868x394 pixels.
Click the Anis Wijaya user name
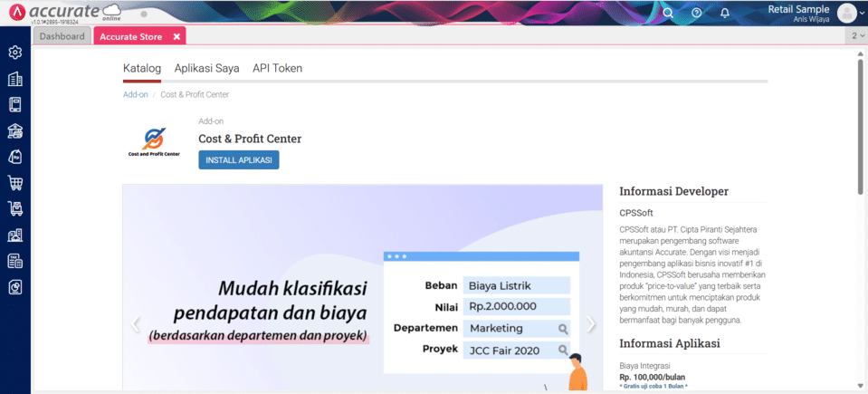[812, 19]
